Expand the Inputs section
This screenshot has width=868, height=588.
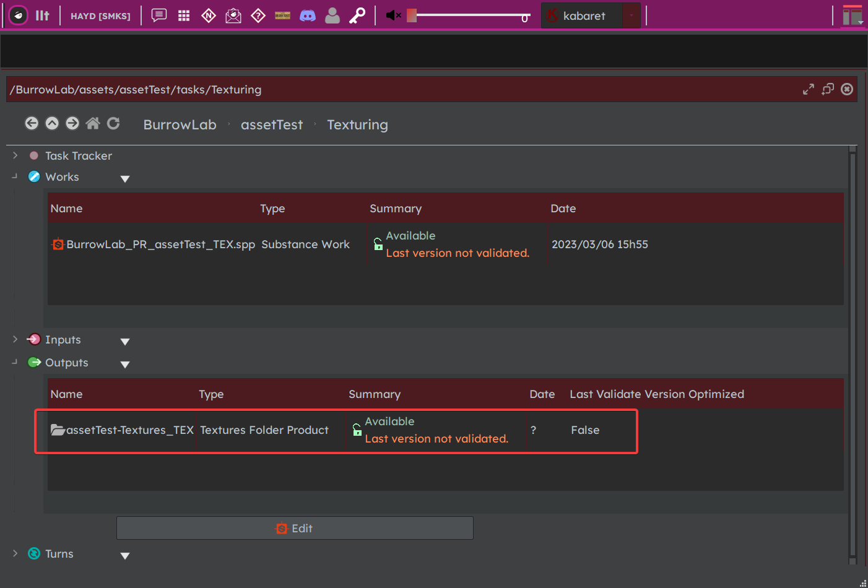pyautogui.click(x=15, y=339)
